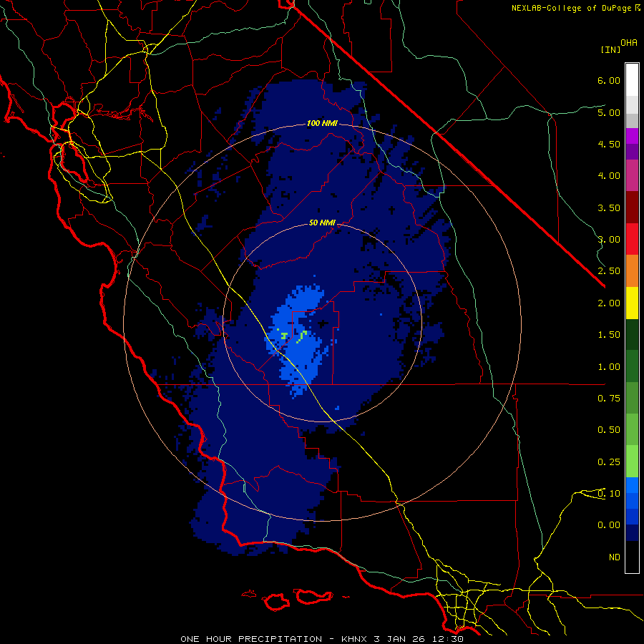Select the 1.00 legend value
This screenshot has width=644, height=644.
tap(609, 366)
